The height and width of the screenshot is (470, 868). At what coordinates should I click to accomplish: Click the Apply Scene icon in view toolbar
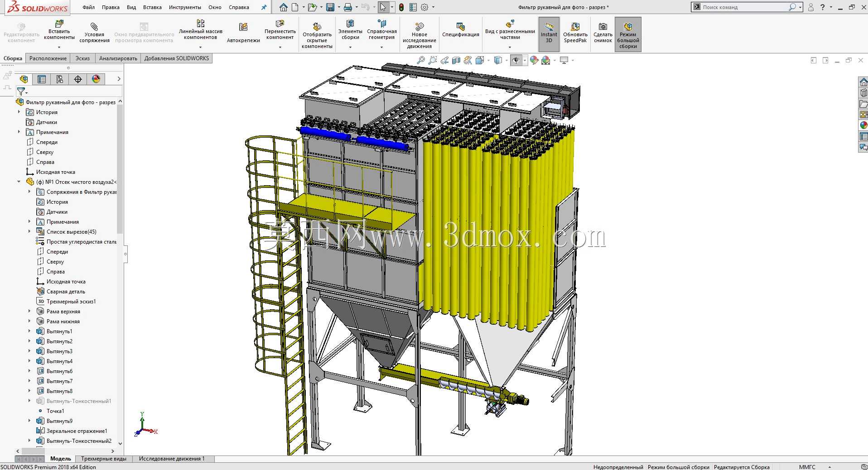click(546, 60)
